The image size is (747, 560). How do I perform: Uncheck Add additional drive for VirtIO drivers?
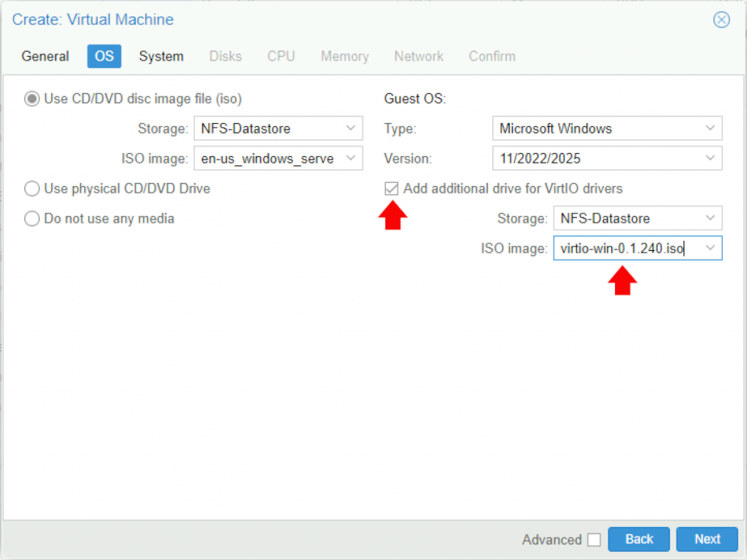point(391,189)
